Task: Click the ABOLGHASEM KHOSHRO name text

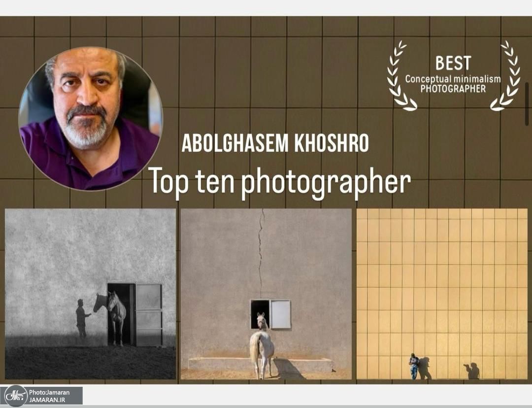Action: click(275, 143)
